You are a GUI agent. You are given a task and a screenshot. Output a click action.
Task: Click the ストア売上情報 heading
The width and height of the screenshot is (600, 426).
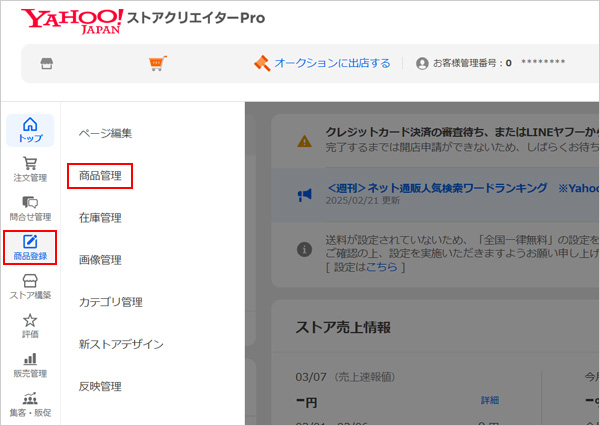click(343, 327)
